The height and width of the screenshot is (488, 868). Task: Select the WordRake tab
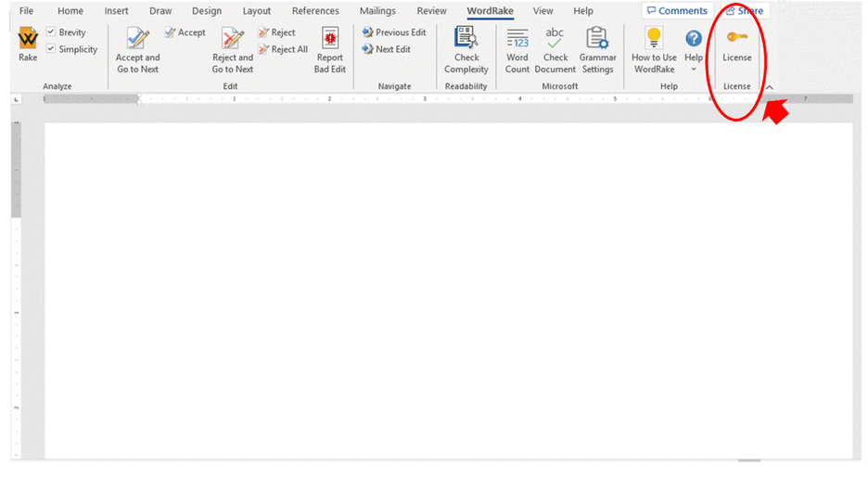coord(490,10)
